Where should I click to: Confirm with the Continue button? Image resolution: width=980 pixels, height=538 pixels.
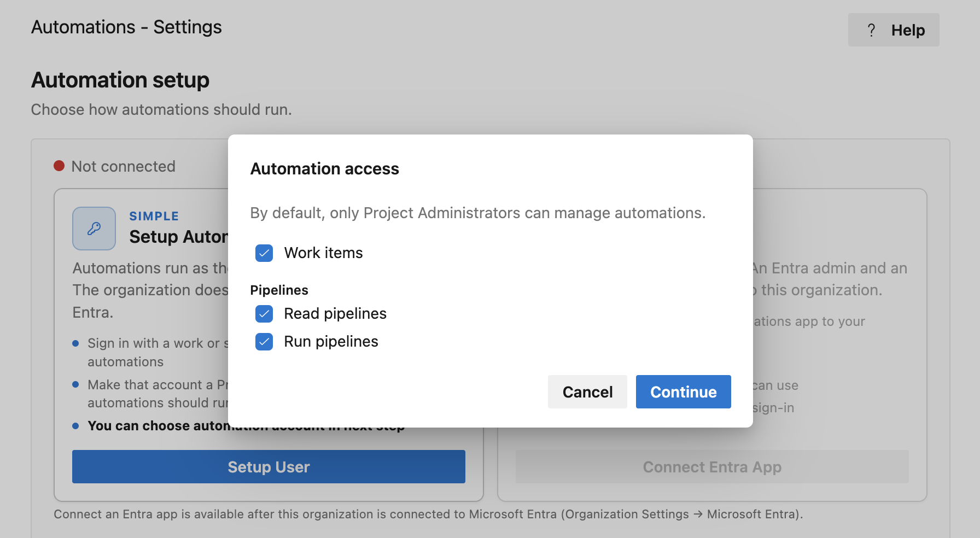[x=684, y=391]
